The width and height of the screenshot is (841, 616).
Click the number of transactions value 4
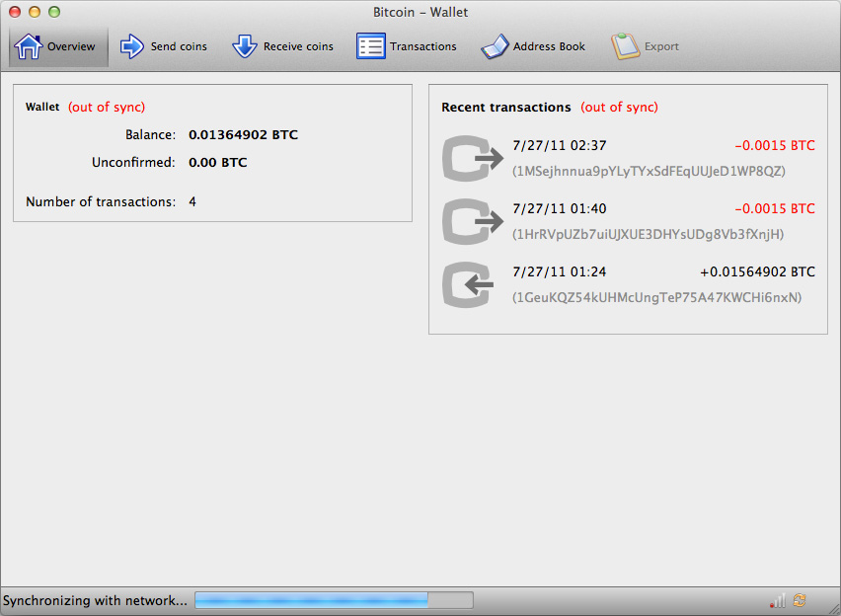coord(192,201)
